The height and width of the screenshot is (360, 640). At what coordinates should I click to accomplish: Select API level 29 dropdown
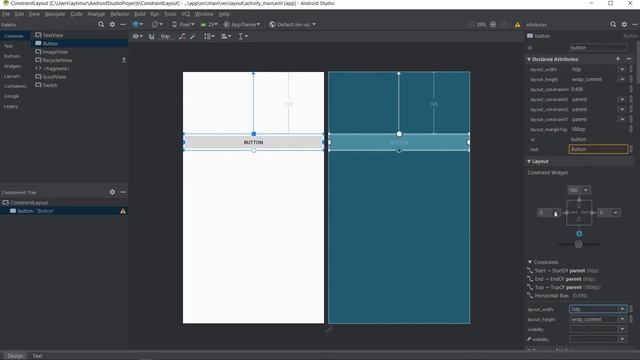point(209,24)
